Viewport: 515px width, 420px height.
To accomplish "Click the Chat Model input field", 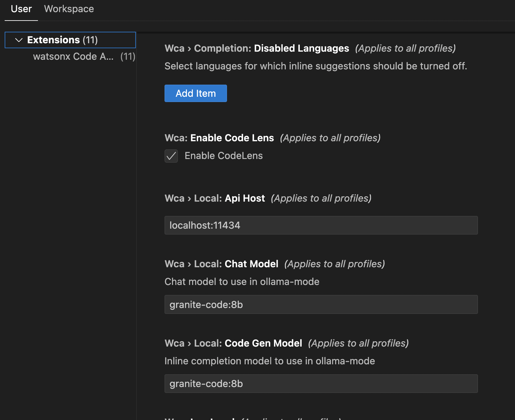I will (321, 305).
